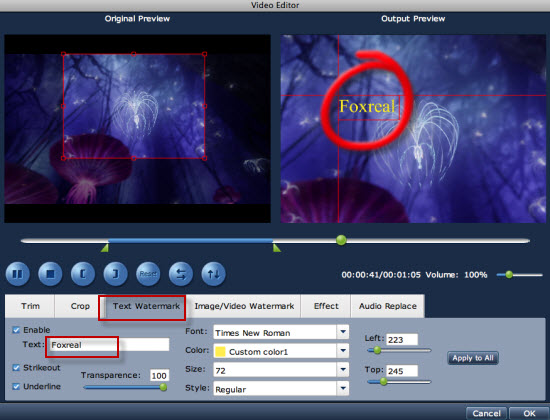The image size is (550, 420).
Task: Adjust the Transparence slider knob
Action: tap(163, 387)
